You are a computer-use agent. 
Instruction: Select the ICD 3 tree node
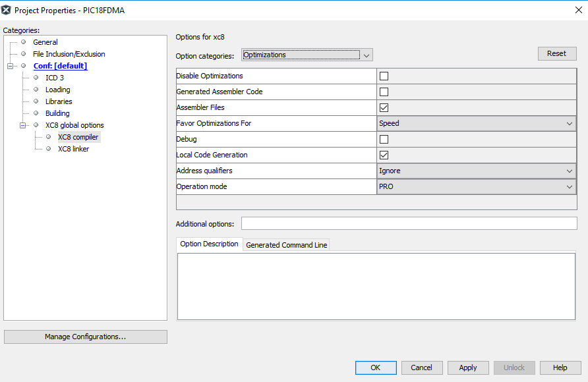(54, 78)
